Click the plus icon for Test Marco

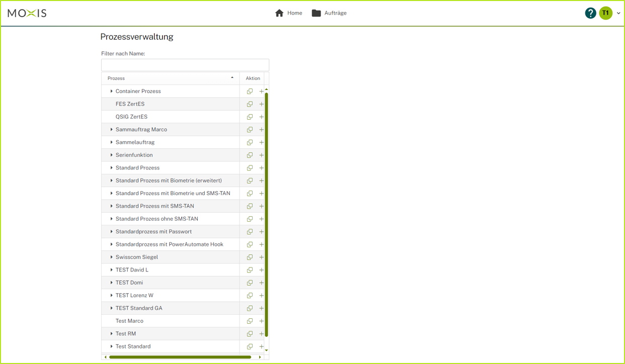[261, 321]
